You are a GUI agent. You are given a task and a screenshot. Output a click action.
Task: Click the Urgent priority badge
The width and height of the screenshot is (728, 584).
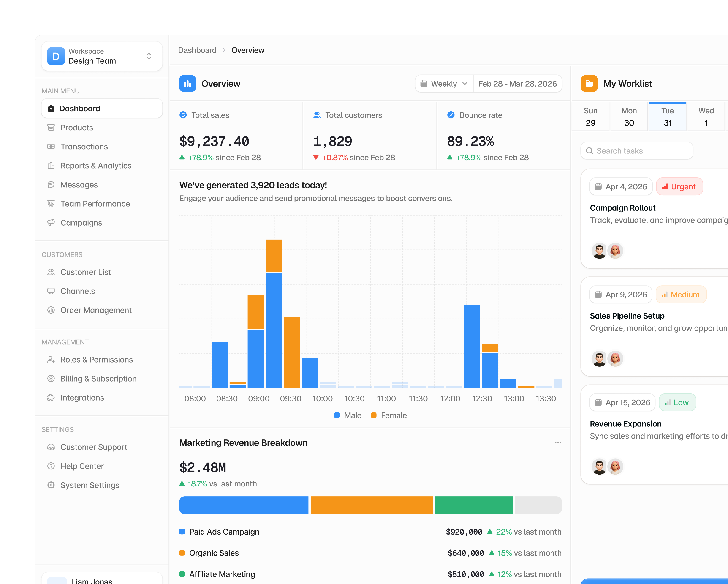coord(679,186)
